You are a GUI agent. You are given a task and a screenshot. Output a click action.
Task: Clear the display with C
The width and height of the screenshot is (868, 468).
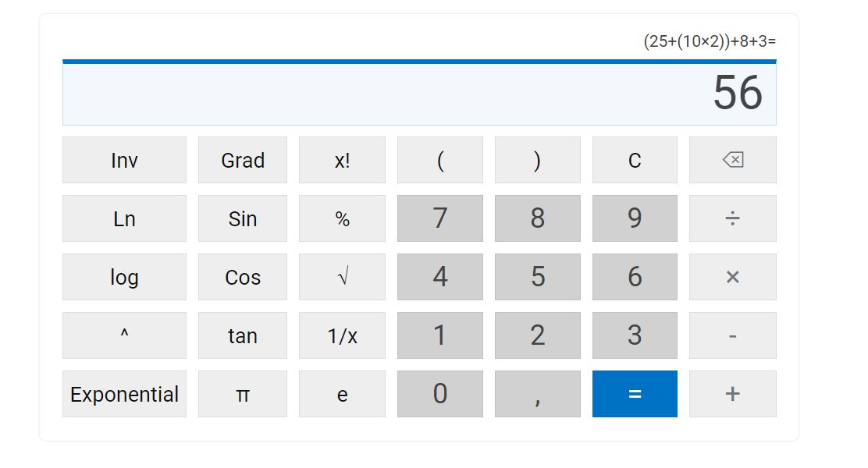click(635, 160)
